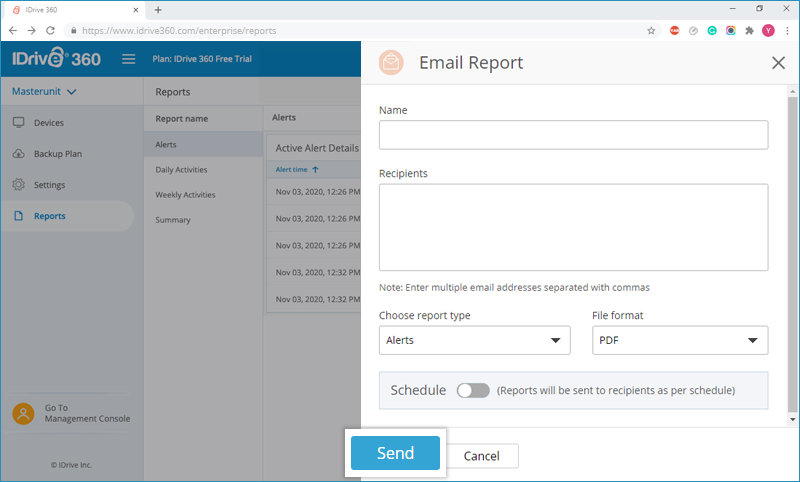Click scrollbar up arrow in panel
Viewport: 800px width, 482px height.
tap(792, 92)
